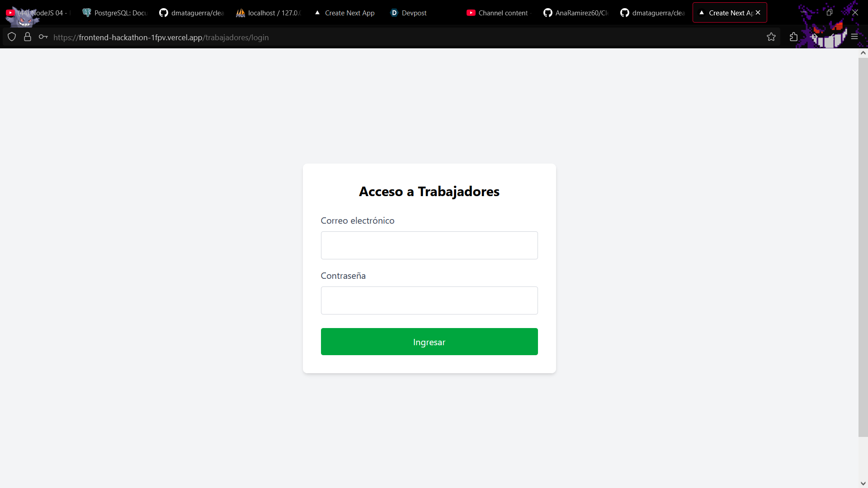Focus the Contraseña password field
This screenshot has height=488, width=868.
429,300
